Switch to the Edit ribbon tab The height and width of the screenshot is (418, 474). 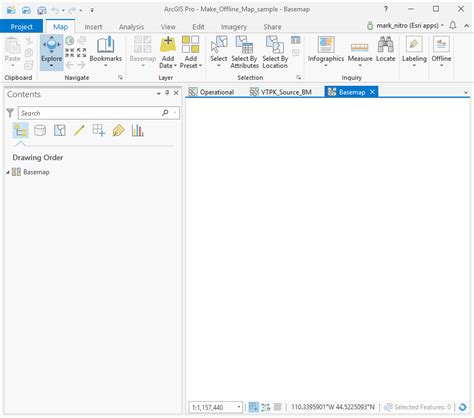click(198, 27)
